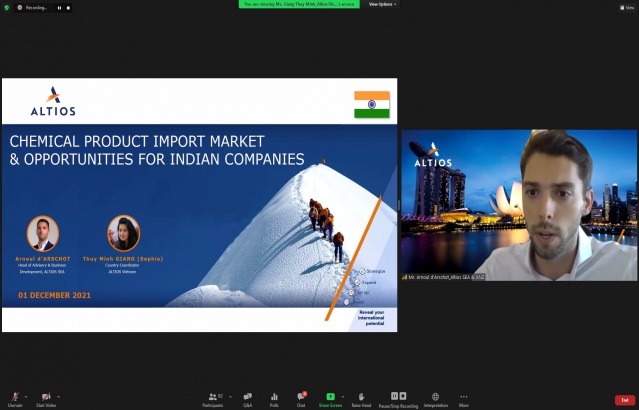
Task: Pause recording from the bottom toolbar
Action: pos(394,396)
